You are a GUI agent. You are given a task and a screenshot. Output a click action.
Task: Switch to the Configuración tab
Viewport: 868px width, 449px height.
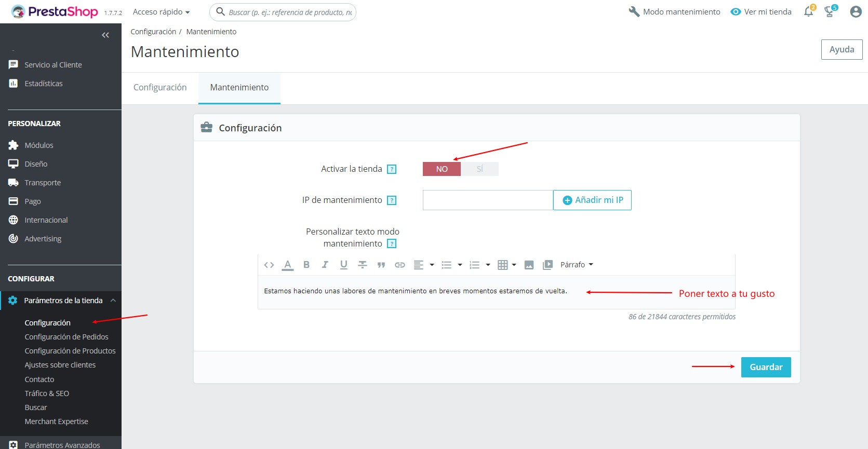tap(160, 87)
